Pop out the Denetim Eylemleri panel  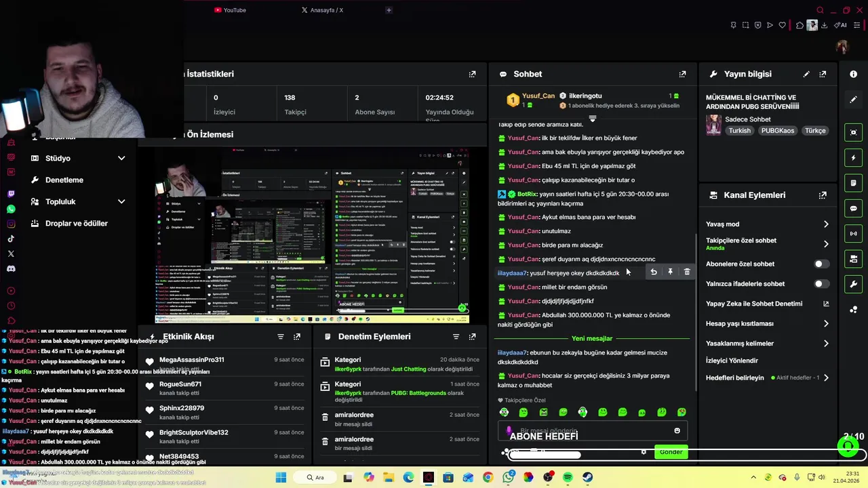click(472, 336)
